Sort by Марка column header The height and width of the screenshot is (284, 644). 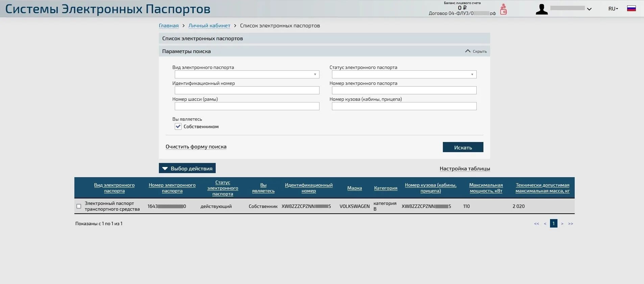(355, 188)
